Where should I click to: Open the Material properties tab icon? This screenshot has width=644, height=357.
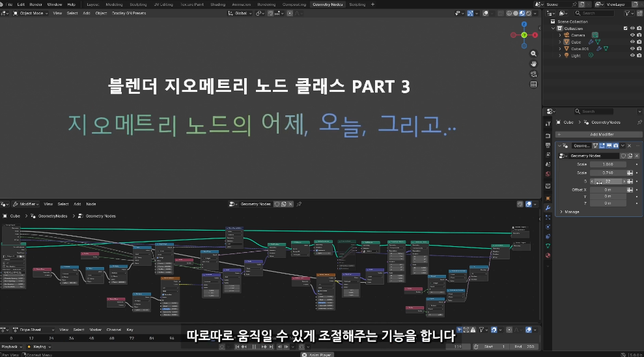pos(548,255)
